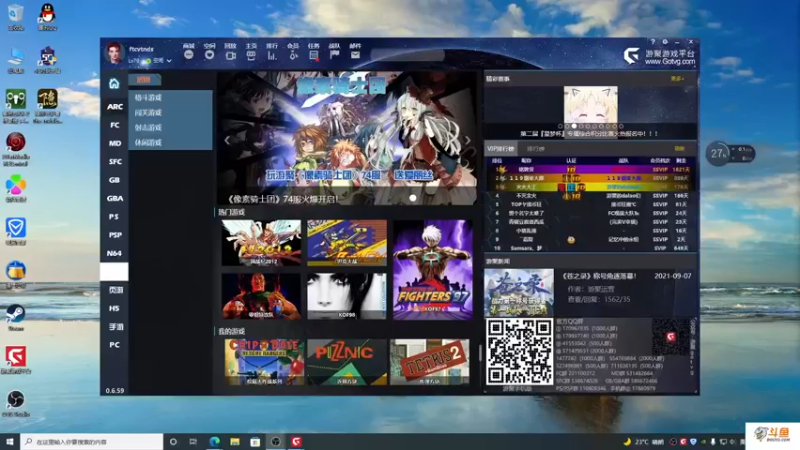The width and height of the screenshot is (800, 450).
Task: Select the PSP platform tab
Action: [114, 235]
